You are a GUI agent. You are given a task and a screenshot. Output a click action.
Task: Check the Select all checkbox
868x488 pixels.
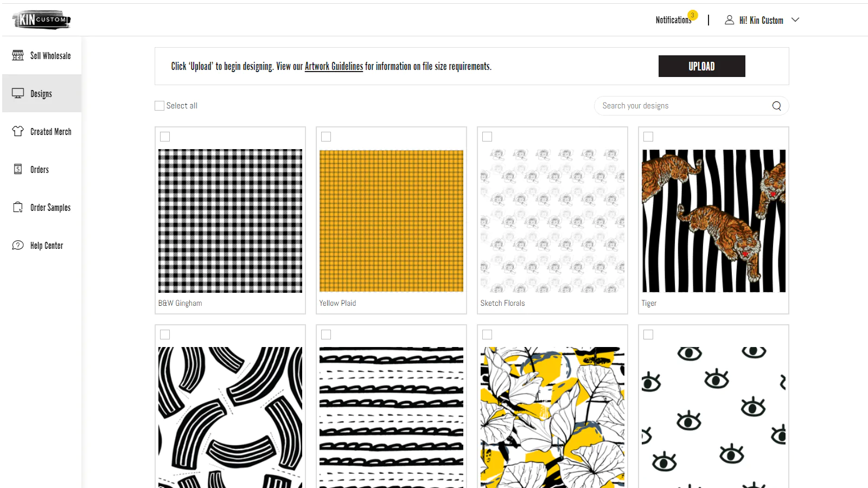coord(159,106)
